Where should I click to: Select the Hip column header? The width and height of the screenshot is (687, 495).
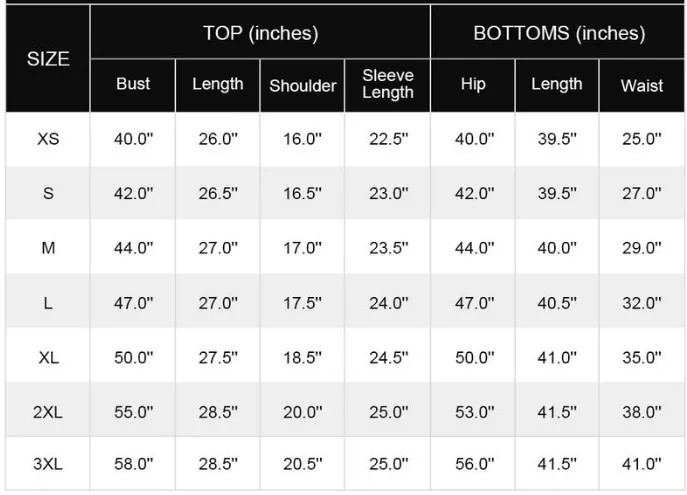[x=473, y=85]
